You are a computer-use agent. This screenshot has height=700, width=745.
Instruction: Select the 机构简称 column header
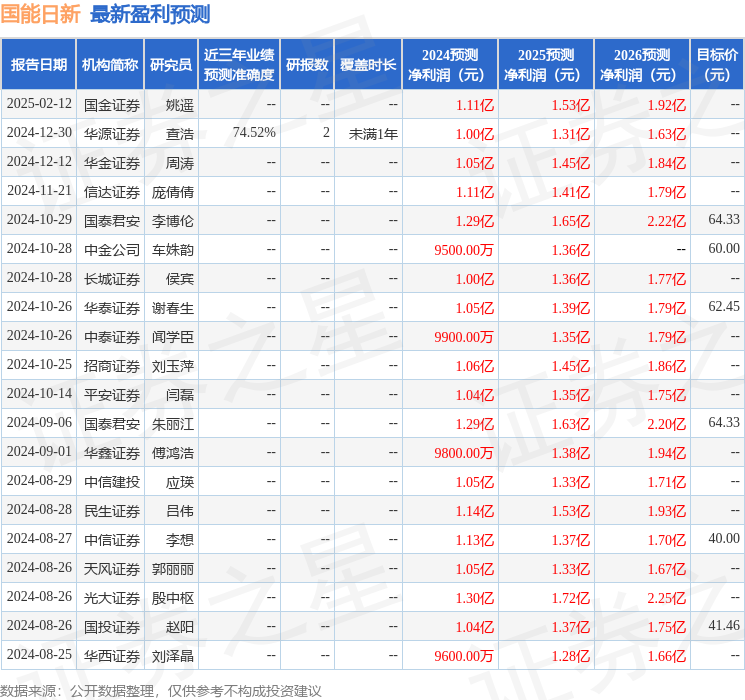pyautogui.click(x=110, y=65)
